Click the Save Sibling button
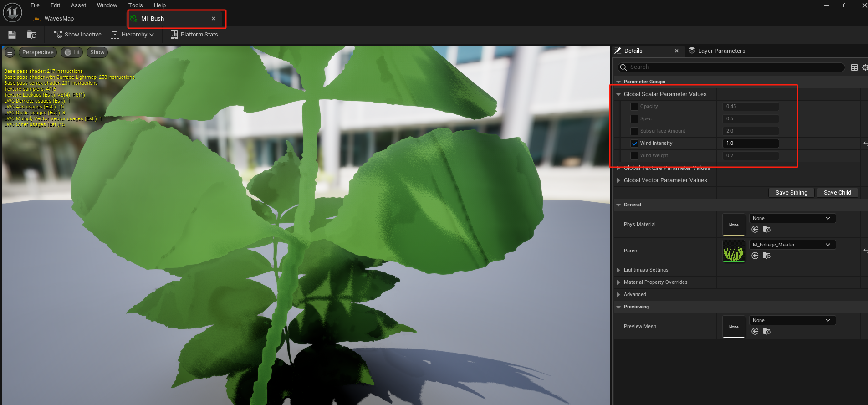The image size is (868, 405). pos(791,193)
